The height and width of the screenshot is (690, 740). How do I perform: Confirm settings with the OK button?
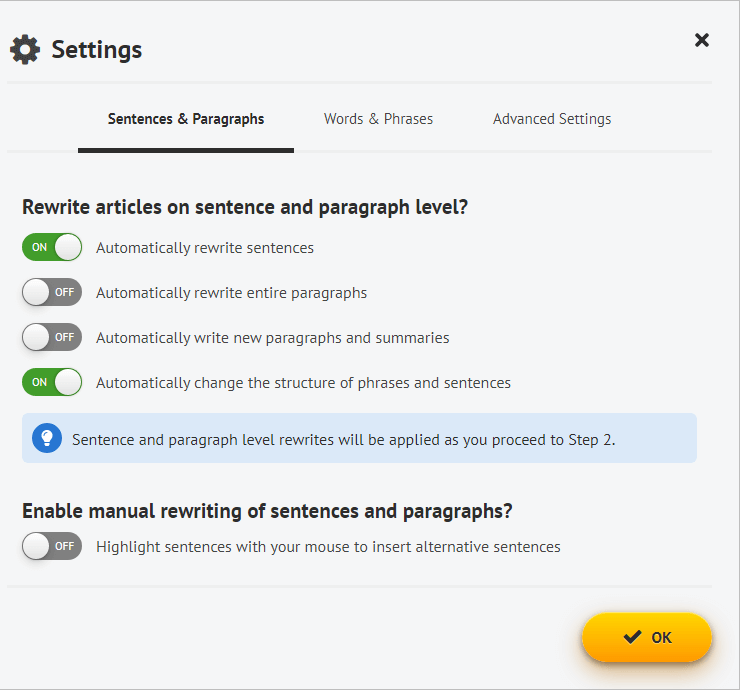pos(647,637)
